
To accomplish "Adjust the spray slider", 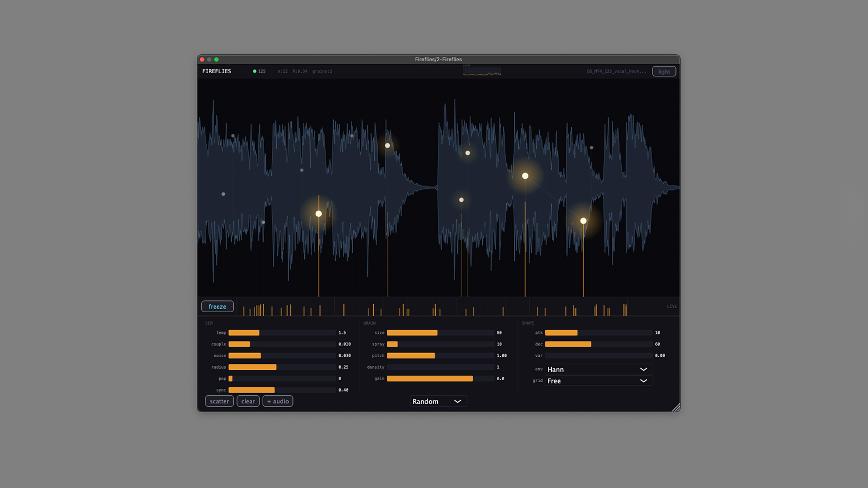I will pyautogui.click(x=441, y=344).
